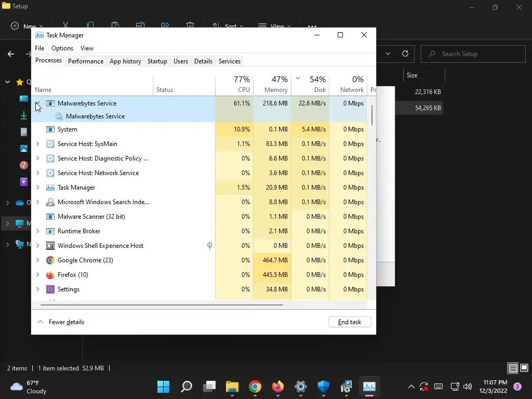Open taskbar Search
This screenshot has width=532, height=399.
point(187,387)
